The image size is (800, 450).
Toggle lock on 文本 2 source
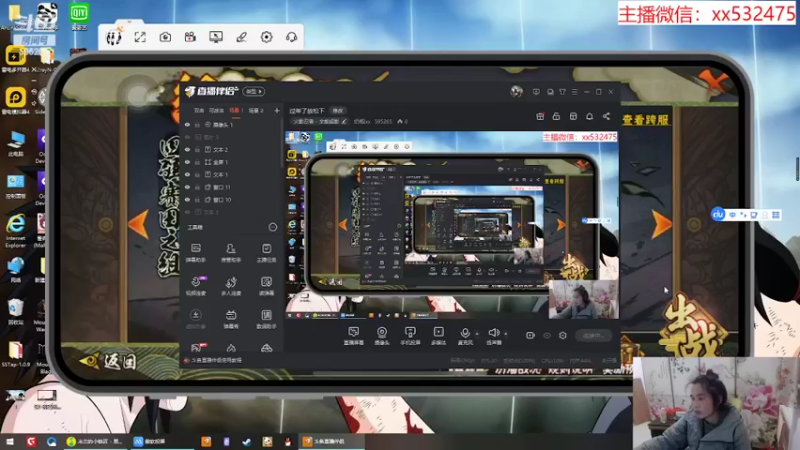click(x=197, y=149)
